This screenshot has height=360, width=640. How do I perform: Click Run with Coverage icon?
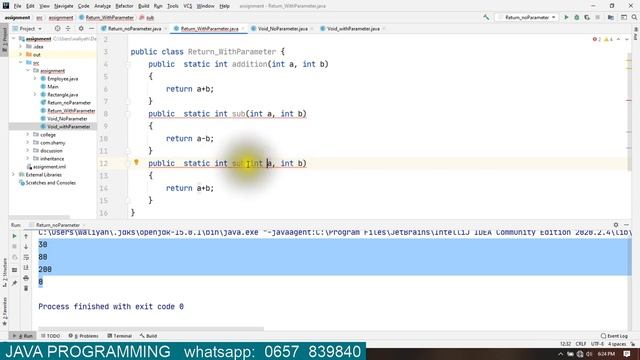[587, 18]
